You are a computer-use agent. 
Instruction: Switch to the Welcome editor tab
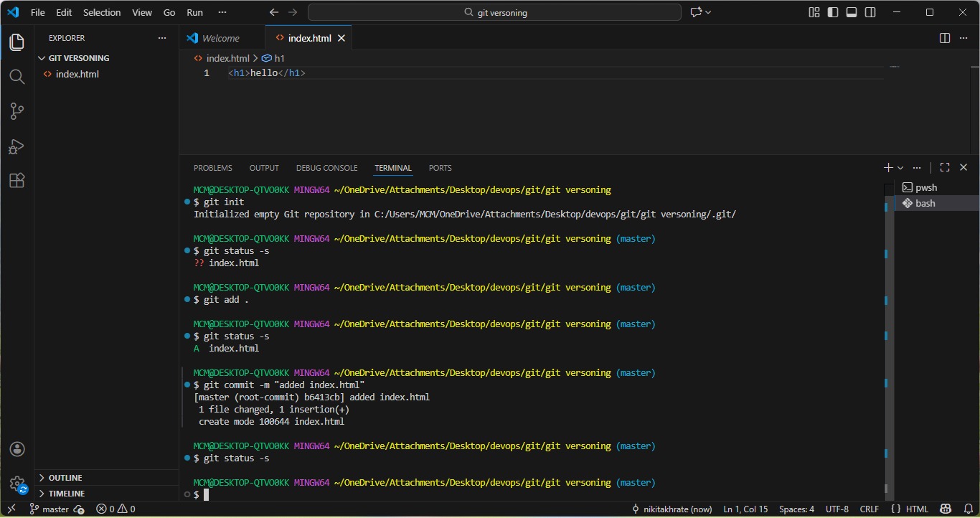point(222,38)
